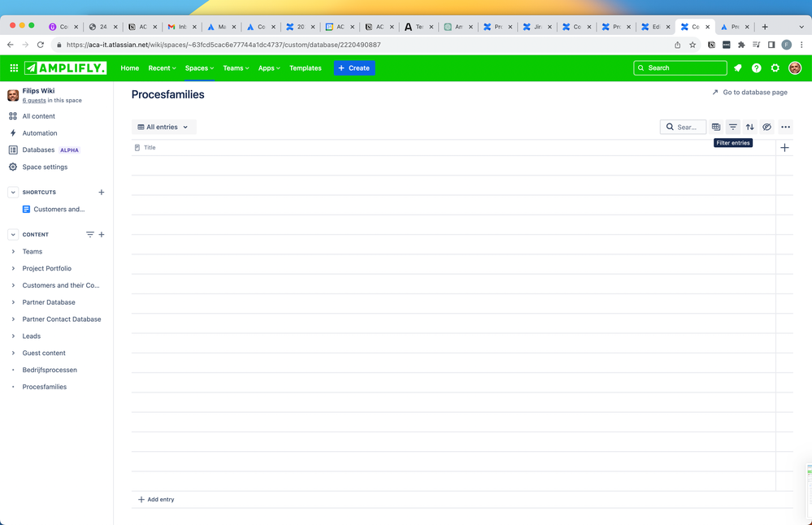Image resolution: width=812 pixels, height=525 pixels.
Task: Expand the Leads tree item
Action: 13,336
